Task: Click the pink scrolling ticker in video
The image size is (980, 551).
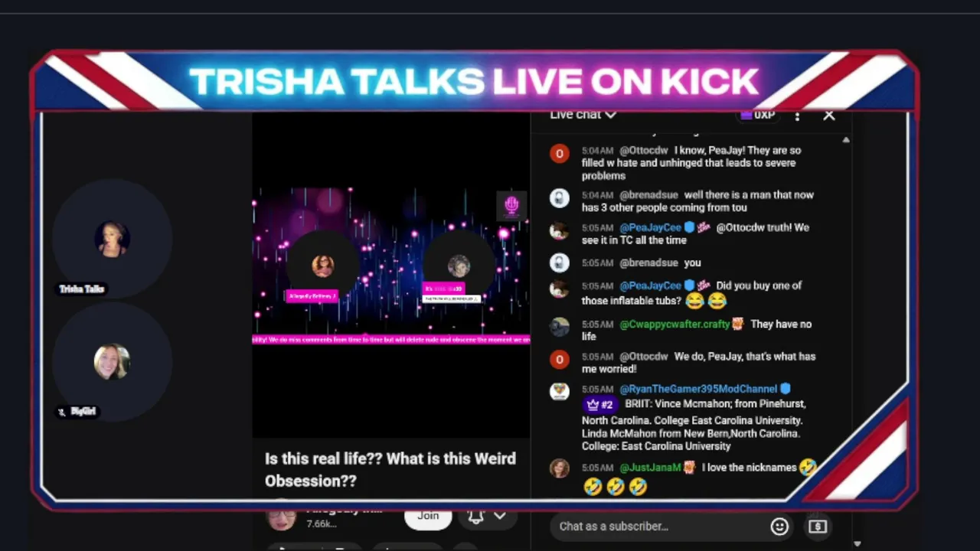Action: click(x=390, y=339)
